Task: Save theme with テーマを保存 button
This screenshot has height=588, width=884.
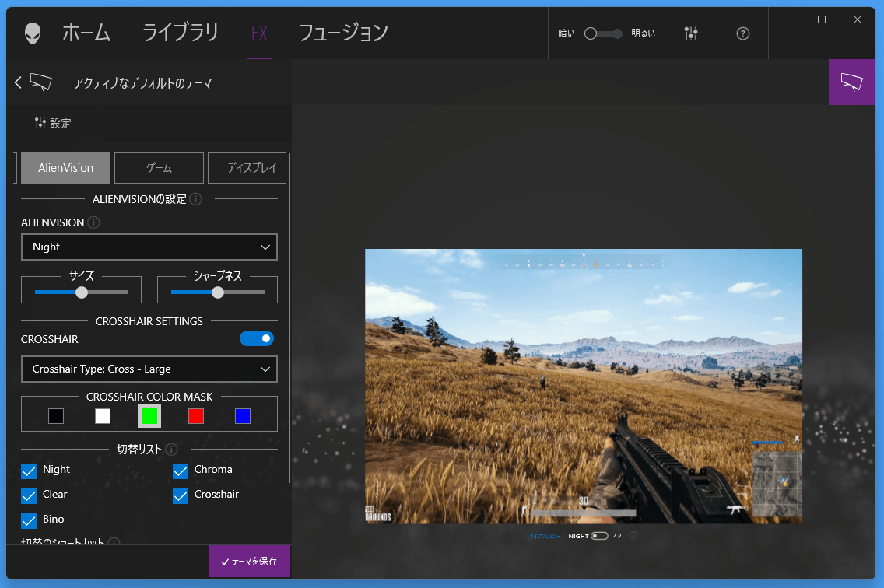Action: tap(249, 561)
